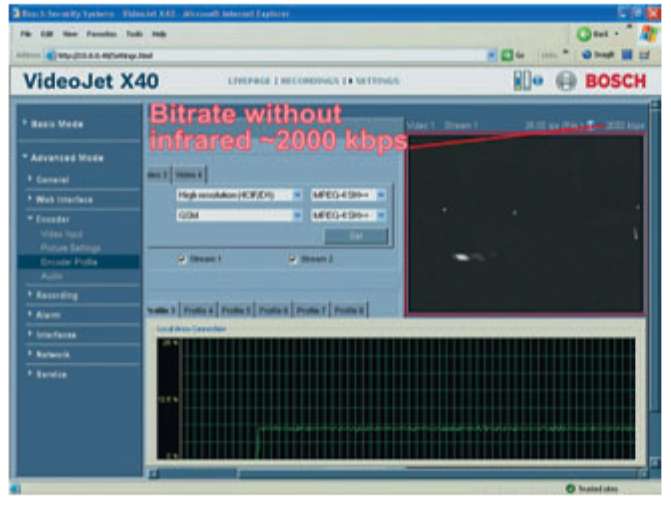Expand the General sidebar section
Image resolution: width=671 pixels, height=505 pixels.
(52, 180)
